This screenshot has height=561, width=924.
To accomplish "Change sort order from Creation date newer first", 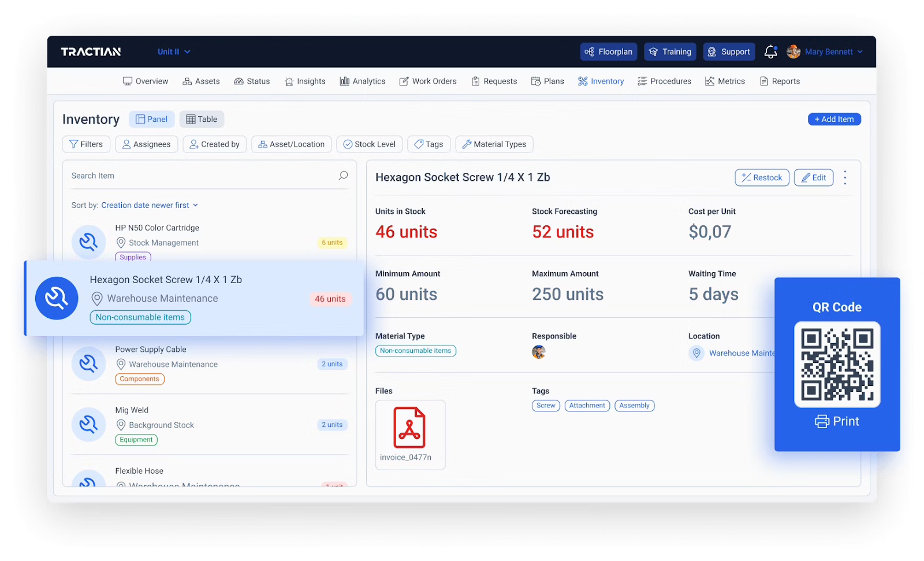I will 150,206.
